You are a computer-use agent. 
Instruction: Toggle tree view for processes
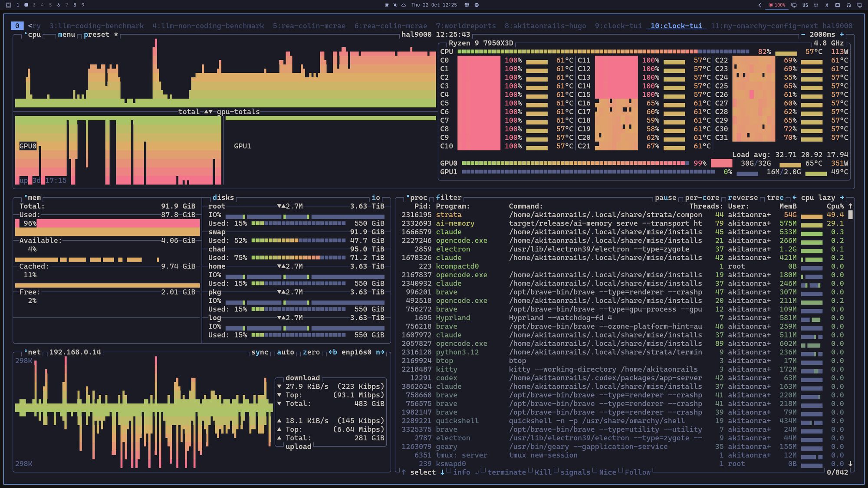tap(775, 197)
